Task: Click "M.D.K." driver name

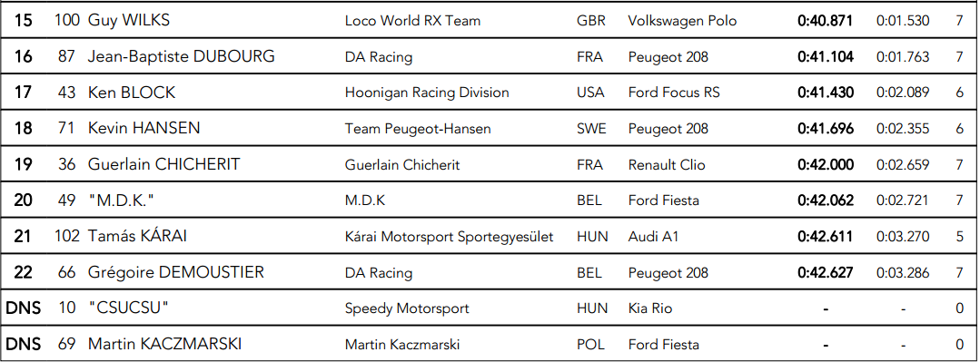Action: click(121, 201)
